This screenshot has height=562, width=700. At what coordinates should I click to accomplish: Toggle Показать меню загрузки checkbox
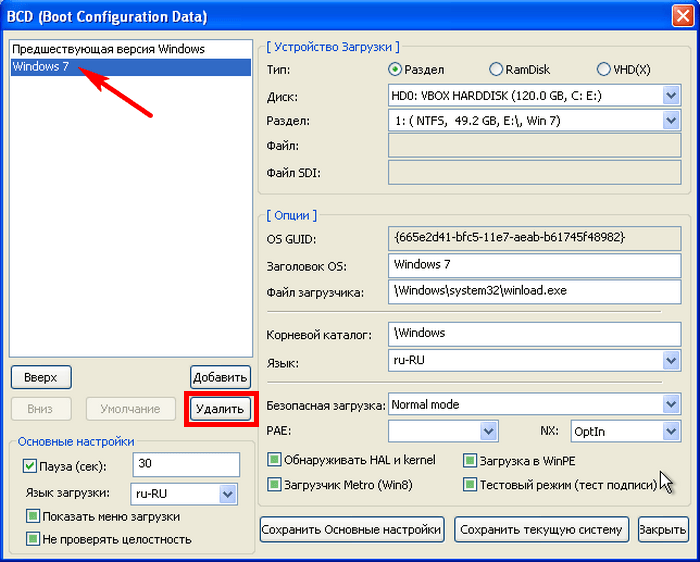click(x=33, y=516)
